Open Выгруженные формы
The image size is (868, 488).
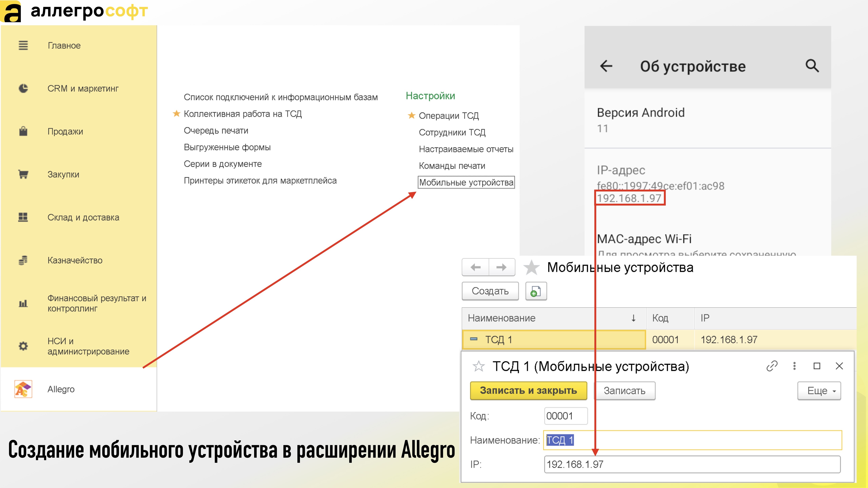click(227, 147)
